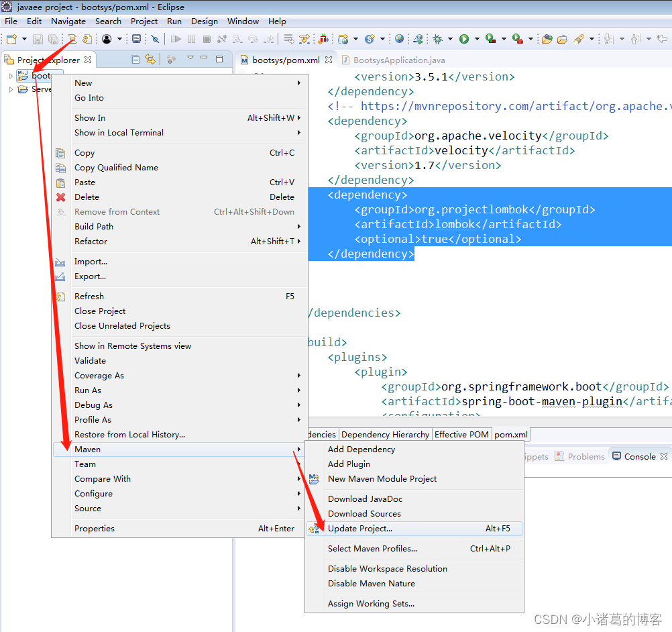
Task: Open Project Explorer View Menu triangle
Action: point(190,58)
